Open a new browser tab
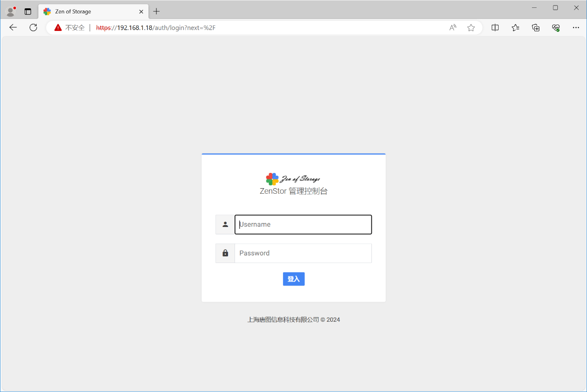Image resolution: width=587 pixels, height=392 pixels. click(156, 12)
